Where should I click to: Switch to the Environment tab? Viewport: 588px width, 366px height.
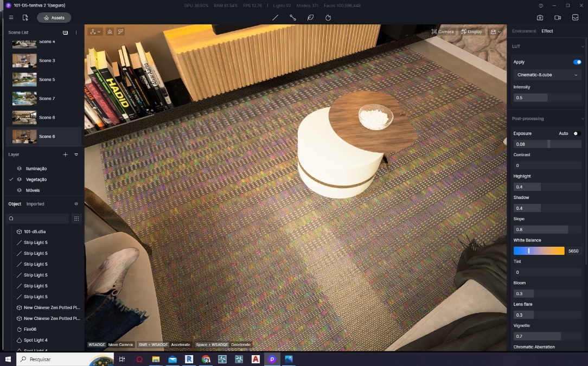pos(524,31)
